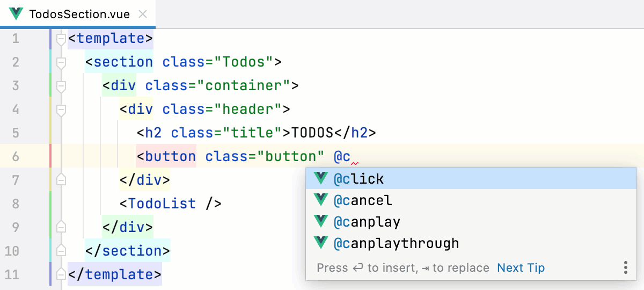This screenshot has height=290, width=644.
Task: Collapse the header div fold on line 4
Action: (61, 110)
